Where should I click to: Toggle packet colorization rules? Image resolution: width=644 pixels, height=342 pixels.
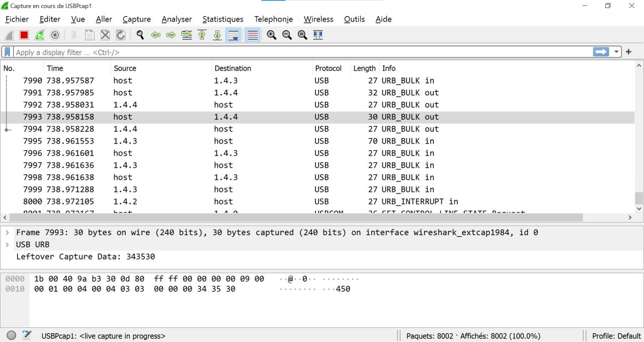tap(253, 35)
